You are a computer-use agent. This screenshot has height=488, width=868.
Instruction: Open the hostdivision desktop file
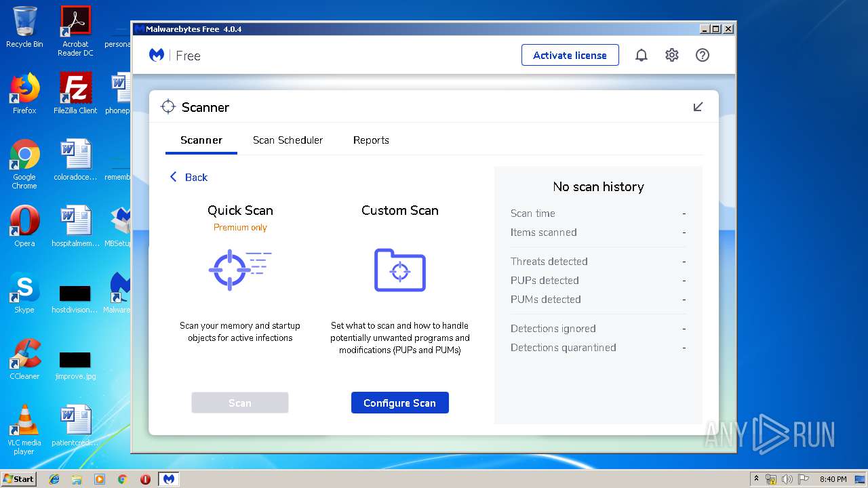75,298
